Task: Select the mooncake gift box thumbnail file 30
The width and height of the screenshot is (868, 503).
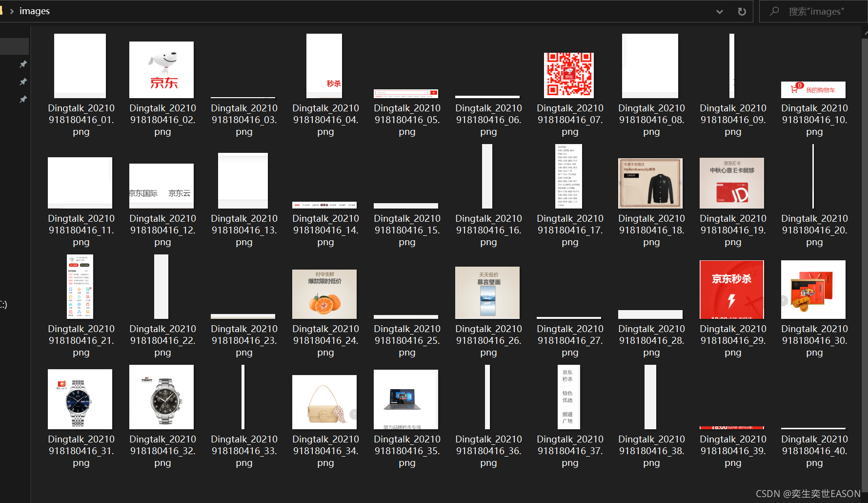Action: 813,290
